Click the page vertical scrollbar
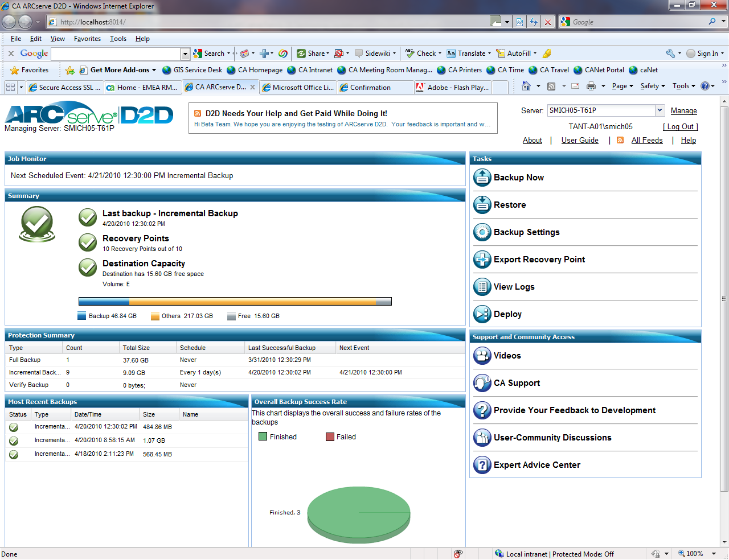This screenshot has width=729, height=560. pyautogui.click(x=724, y=323)
